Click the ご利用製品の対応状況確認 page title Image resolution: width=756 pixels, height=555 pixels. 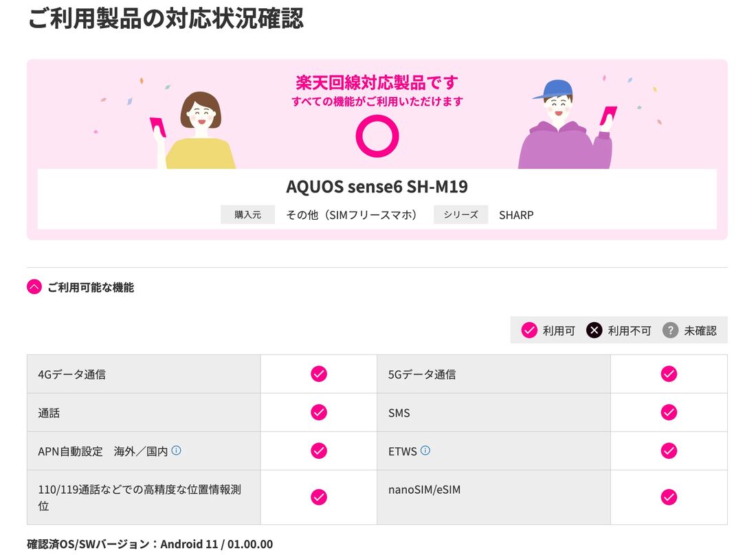pos(166,19)
